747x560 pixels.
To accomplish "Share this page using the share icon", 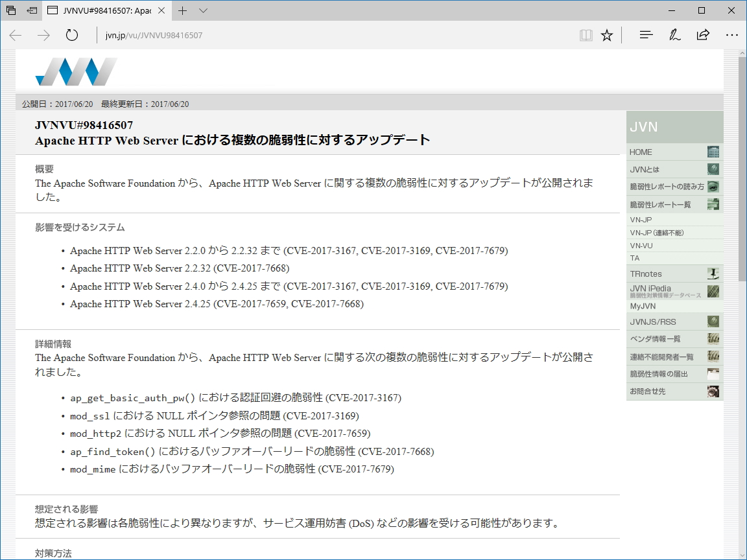I will tap(703, 35).
